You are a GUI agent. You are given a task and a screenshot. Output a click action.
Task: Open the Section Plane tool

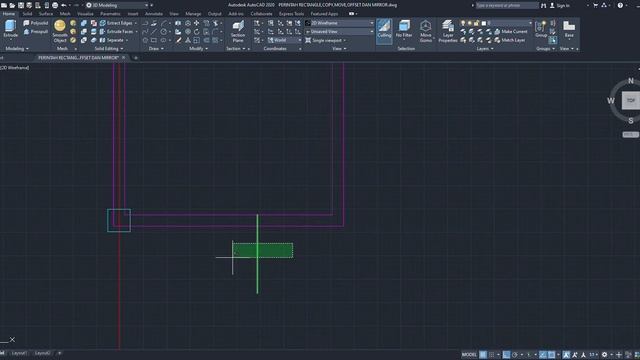(238, 31)
